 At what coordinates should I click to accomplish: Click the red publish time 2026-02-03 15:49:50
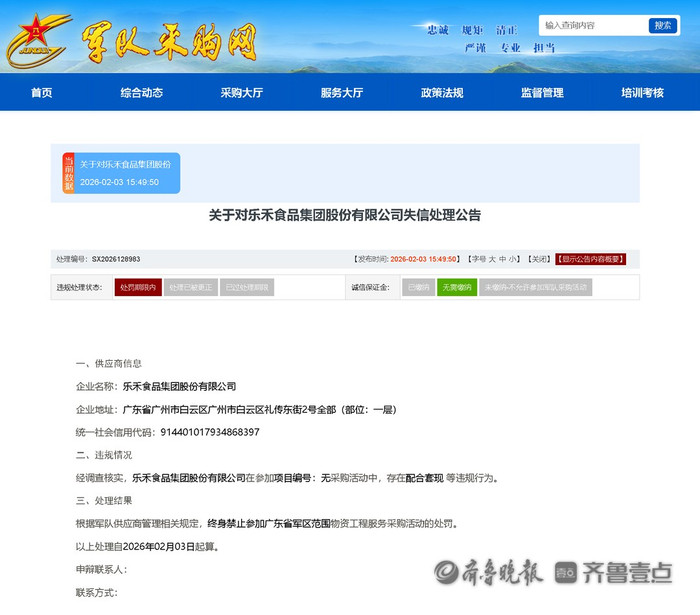tap(423, 259)
